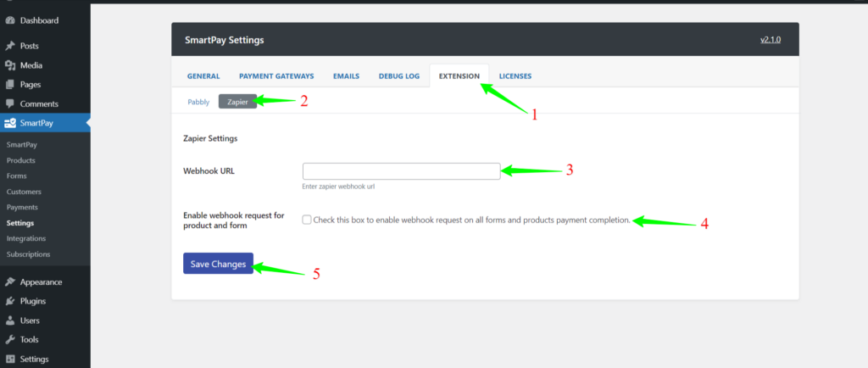Open the Emails tab
The height and width of the screenshot is (368, 868).
point(346,76)
